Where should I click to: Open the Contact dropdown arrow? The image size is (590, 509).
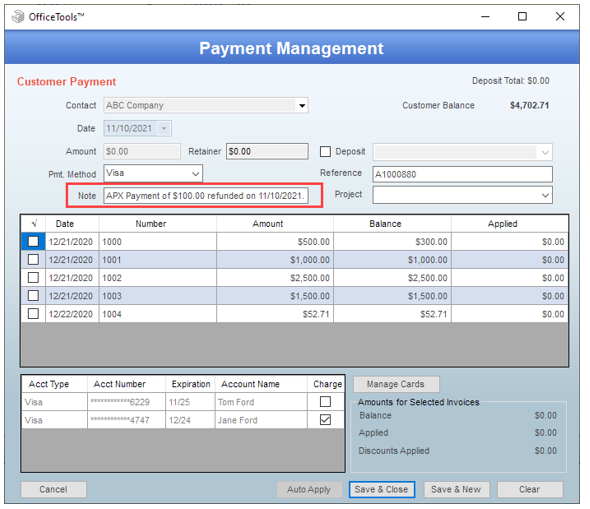(302, 106)
